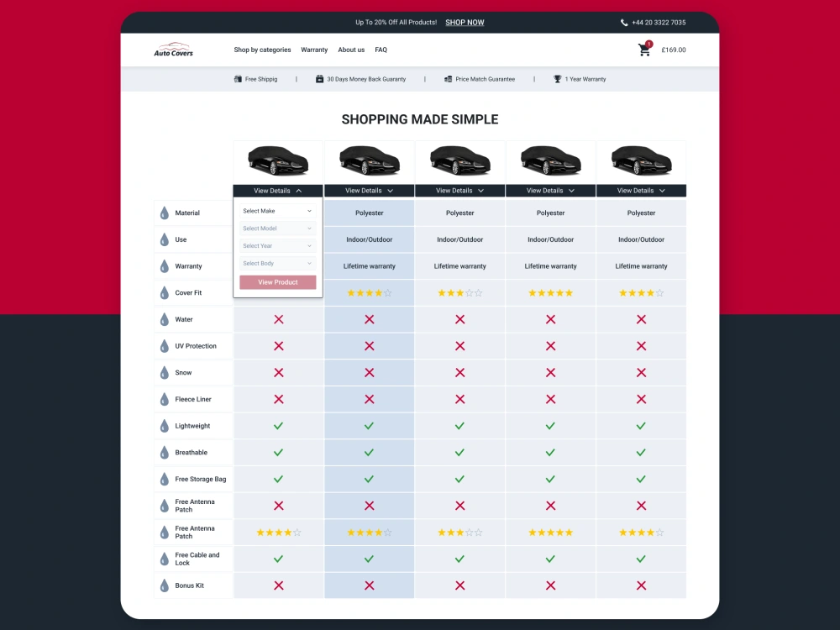This screenshot has height=630, width=840.
Task: Click the water drop icon beside Material
Action: (163, 213)
